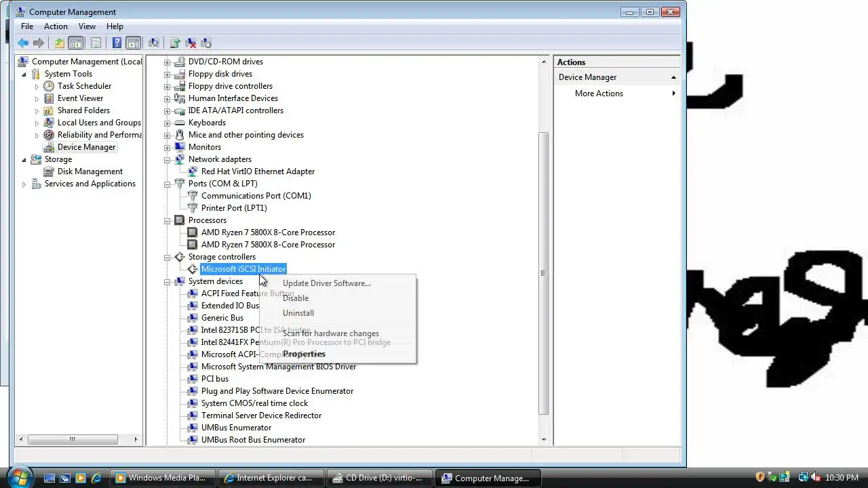The height and width of the screenshot is (488, 868).
Task: Click the Floppy disk drives icon
Action: (x=180, y=74)
